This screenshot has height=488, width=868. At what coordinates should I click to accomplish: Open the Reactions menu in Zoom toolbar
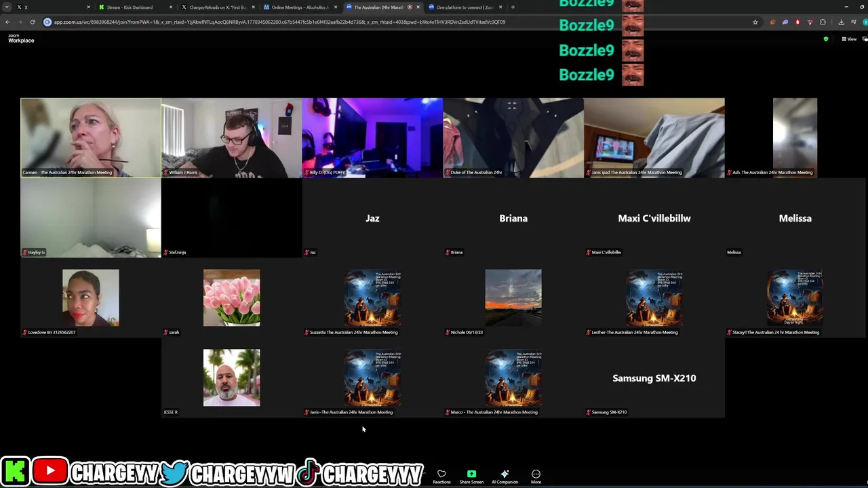[x=441, y=476]
